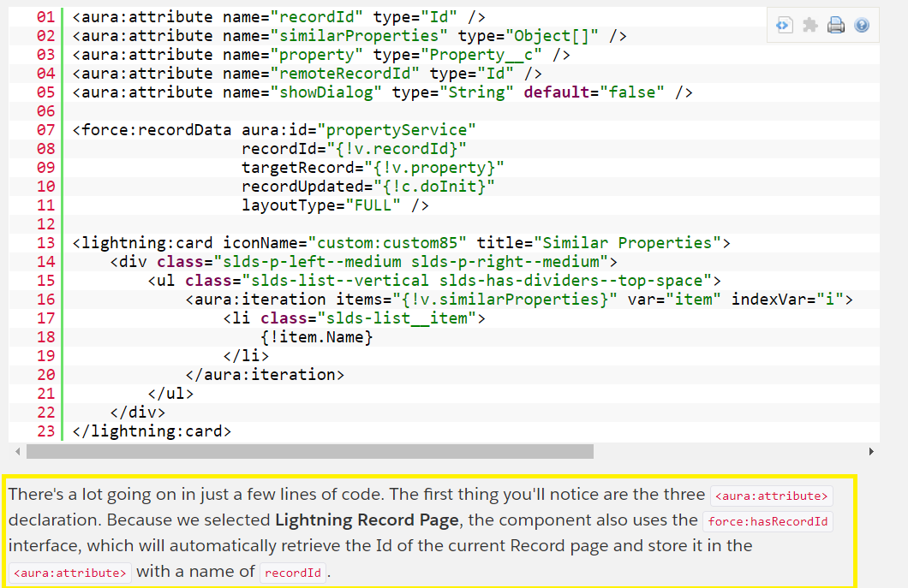Print the code using the printer icon

tap(835, 26)
